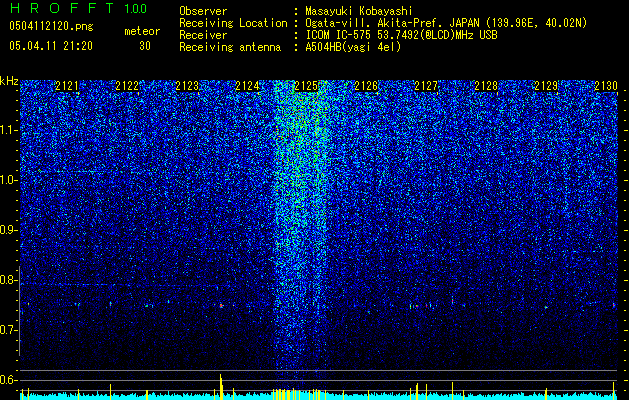
Task: Click the tallest yellow peak in the level graph
Action: (221, 386)
